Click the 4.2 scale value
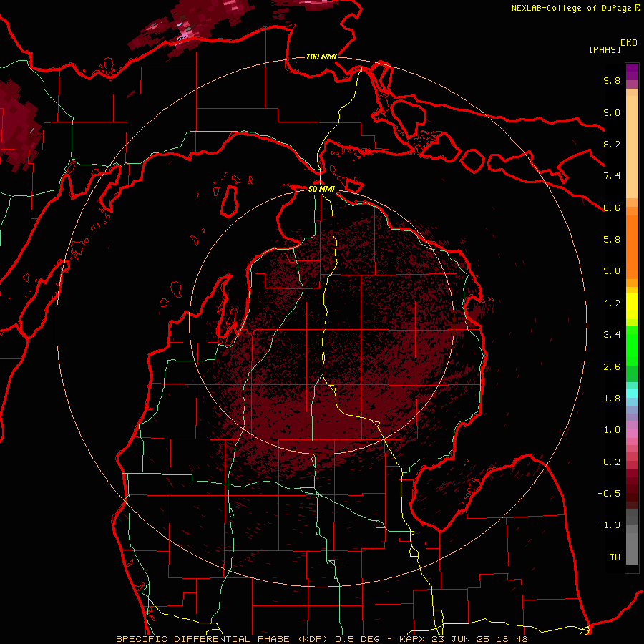 [x=612, y=303]
